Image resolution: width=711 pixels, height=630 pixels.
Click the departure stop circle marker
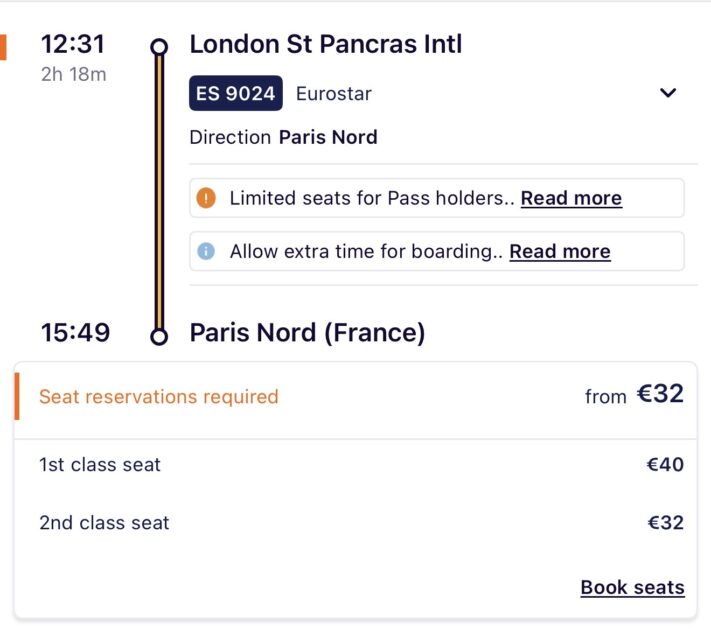[x=158, y=46]
